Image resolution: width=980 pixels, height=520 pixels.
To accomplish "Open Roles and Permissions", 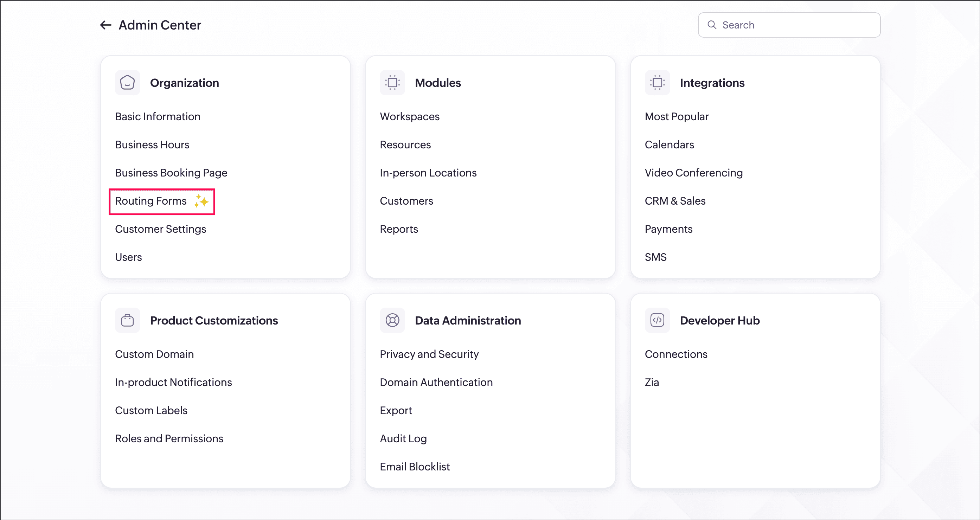I will click(169, 438).
